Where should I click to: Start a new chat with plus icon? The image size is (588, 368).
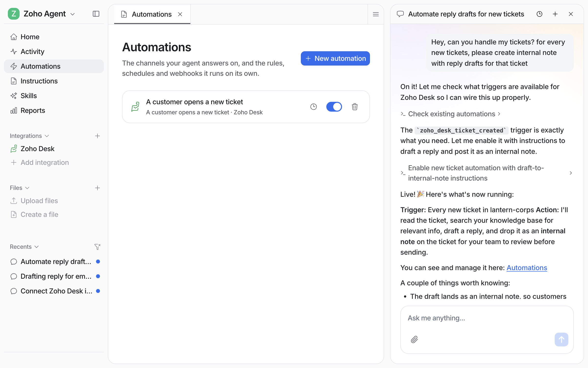(x=555, y=14)
